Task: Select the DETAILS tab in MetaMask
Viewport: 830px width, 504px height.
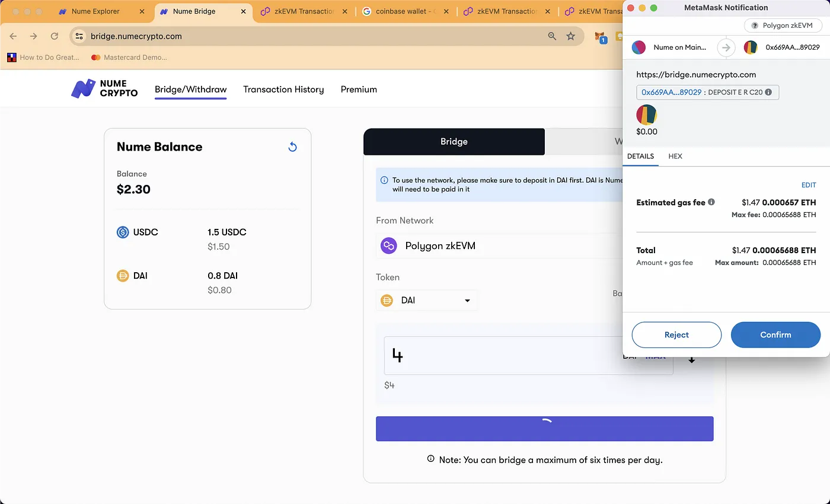Action: coord(640,157)
